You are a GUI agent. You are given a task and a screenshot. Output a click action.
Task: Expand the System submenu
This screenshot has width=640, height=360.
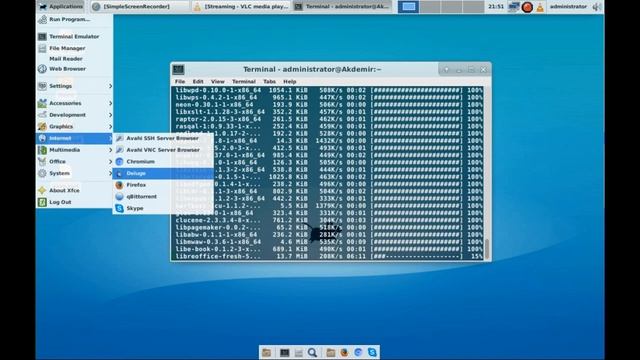[74, 173]
